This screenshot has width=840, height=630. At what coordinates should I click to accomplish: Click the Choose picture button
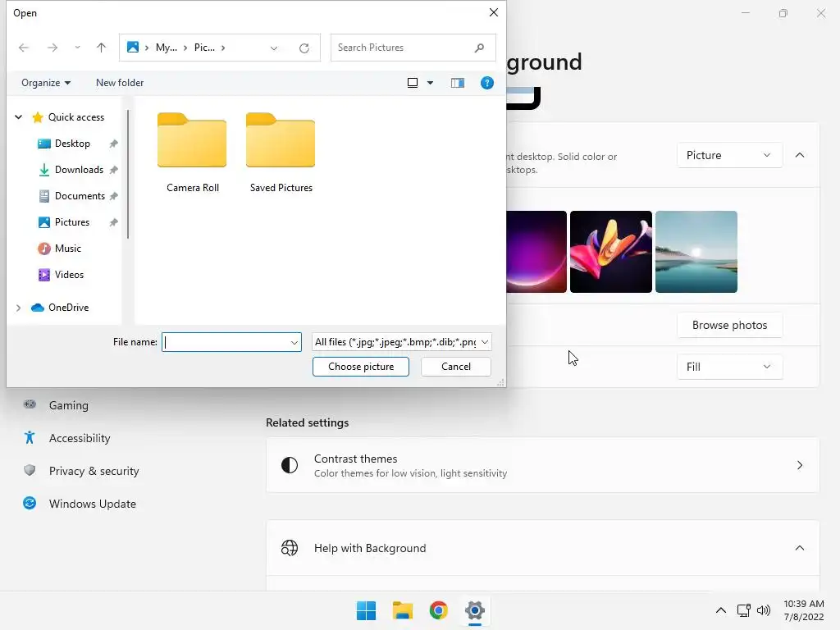pyautogui.click(x=361, y=367)
